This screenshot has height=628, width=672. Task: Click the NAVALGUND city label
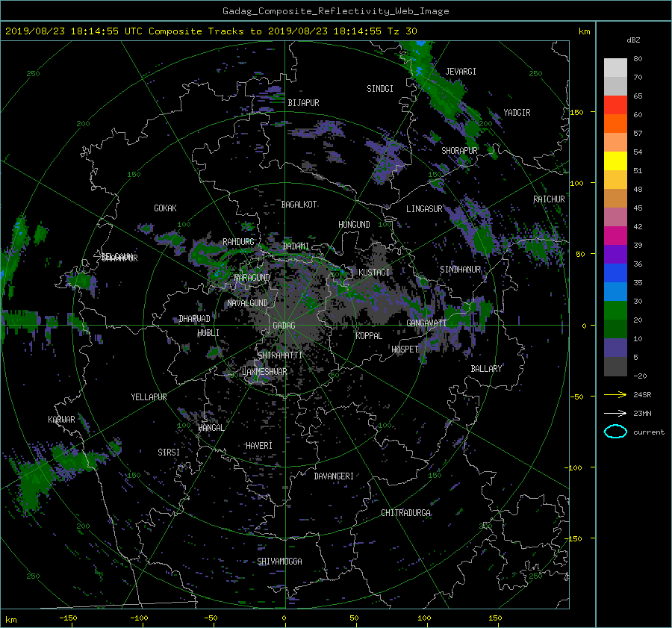[247, 303]
